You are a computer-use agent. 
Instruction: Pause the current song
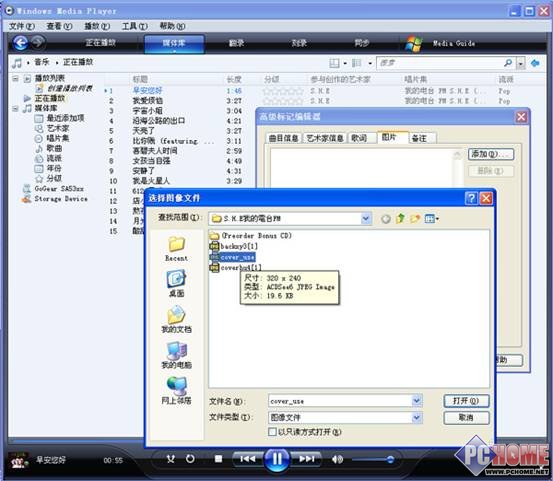(277, 459)
